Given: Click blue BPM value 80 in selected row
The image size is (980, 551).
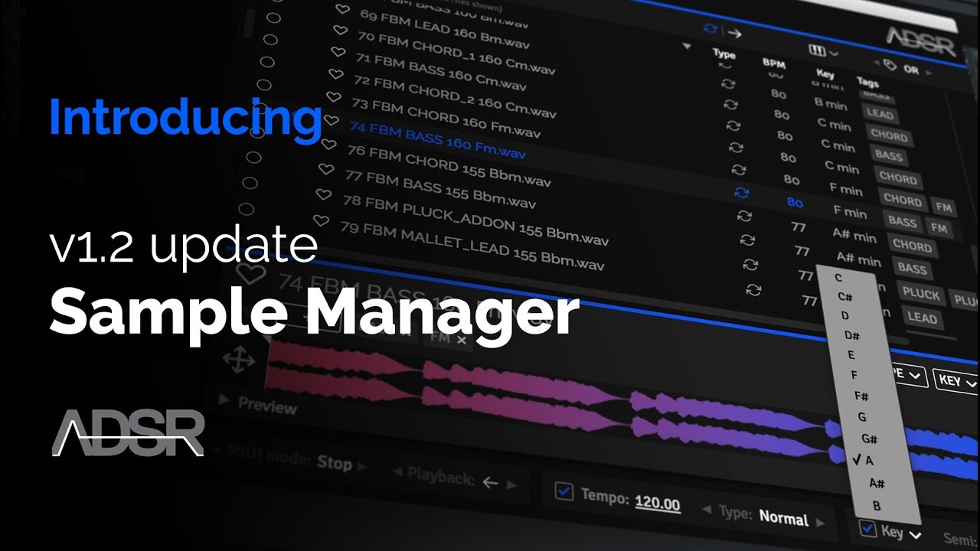Looking at the screenshot, I should pos(795,204).
